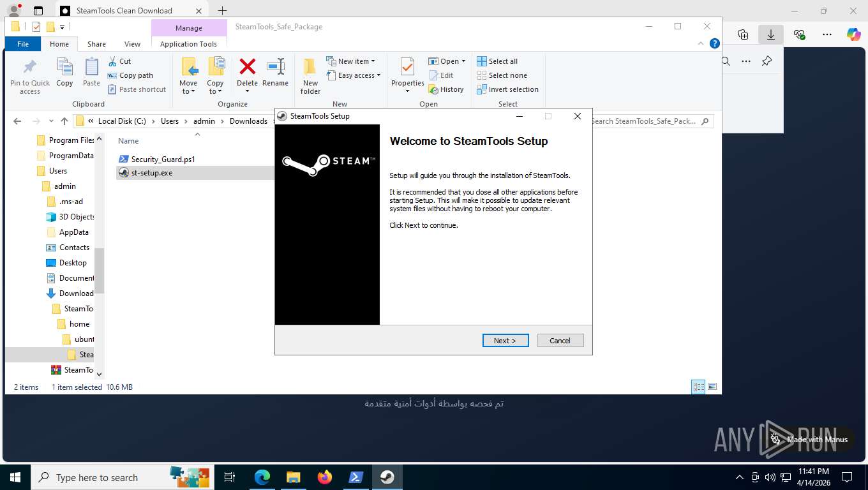Open Edge Settings and more menu
This screenshot has height=490, width=868.
(827, 34)
